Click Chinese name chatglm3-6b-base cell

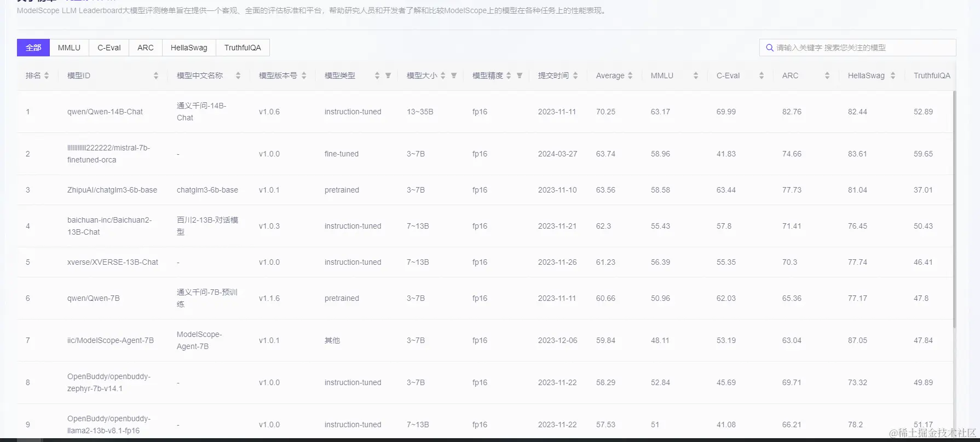(x=207, y=190)
